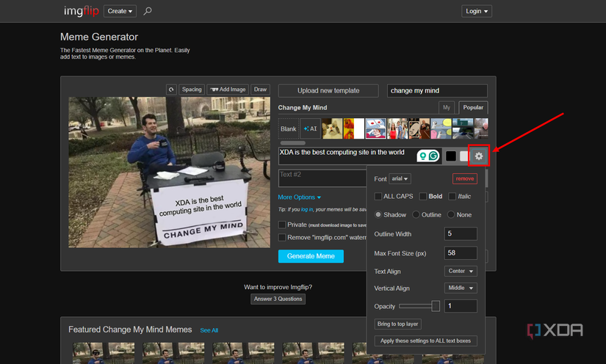The height and width of the screenshot is (364, 606).
Task: Pick the Left Exit 12 template
Action: point(463,128)
